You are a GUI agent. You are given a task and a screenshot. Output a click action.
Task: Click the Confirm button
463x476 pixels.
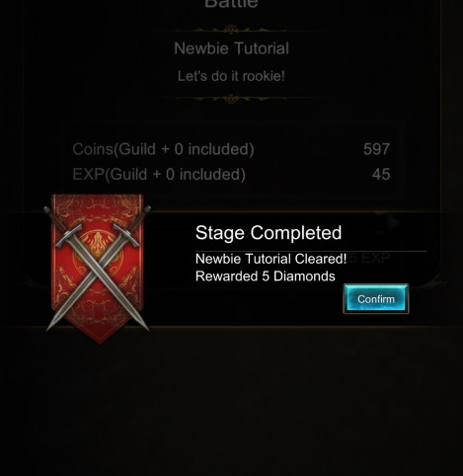376,299
